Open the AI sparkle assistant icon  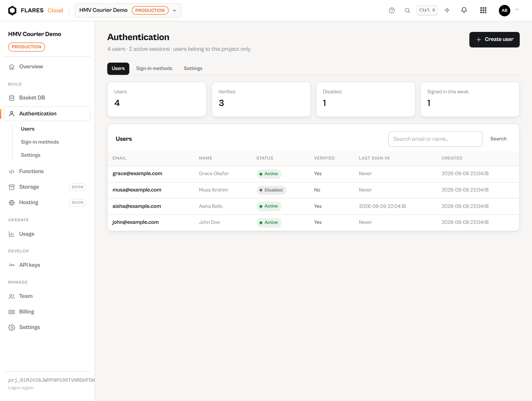click(x=447, y=10)
